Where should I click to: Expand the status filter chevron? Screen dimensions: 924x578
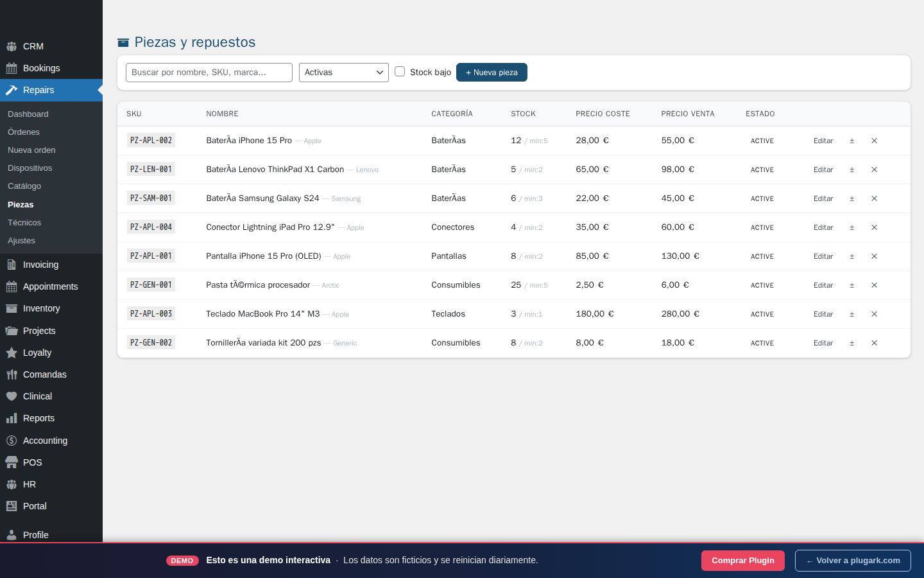[379, 72]
